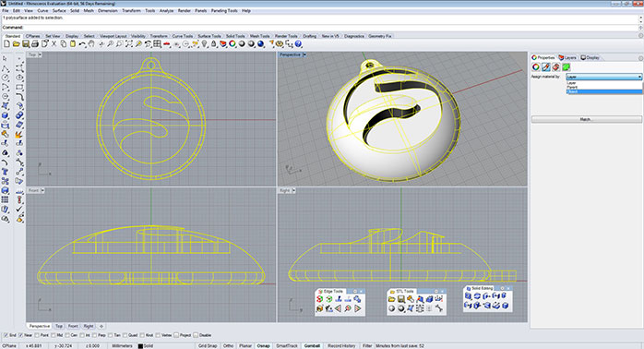
Task: Toggle the End osnap checkbox
Action: pyautogui.click(x=6, y=335)
